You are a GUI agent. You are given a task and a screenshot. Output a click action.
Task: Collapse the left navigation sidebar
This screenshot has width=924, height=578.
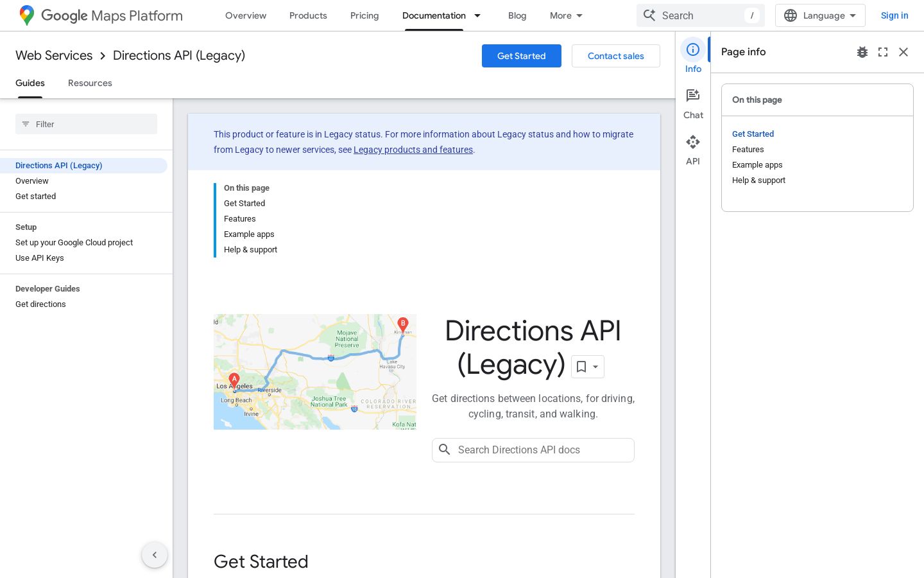pos(155,555)
